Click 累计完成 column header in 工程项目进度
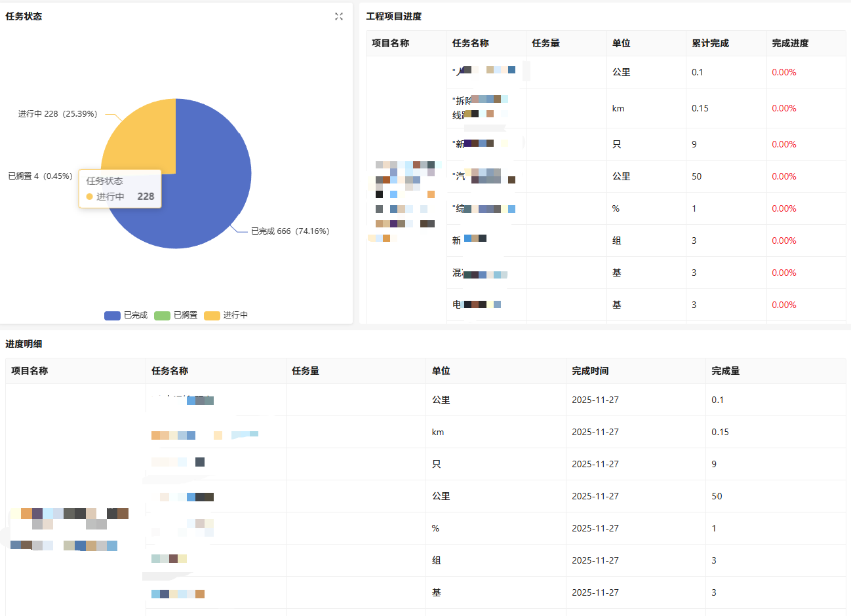 coord(710,43)
